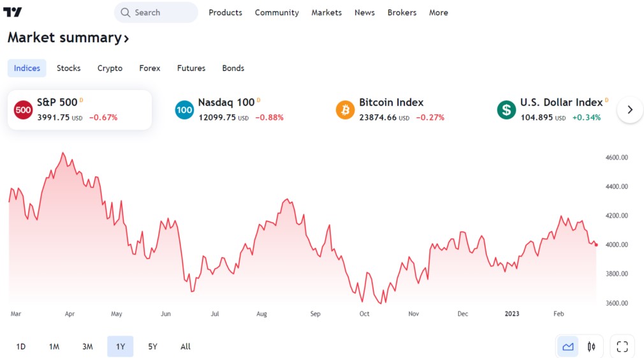This screenshot has height=358, width=644.
Task: Show next indices with right arrow
Action: [x=629, y=110]
